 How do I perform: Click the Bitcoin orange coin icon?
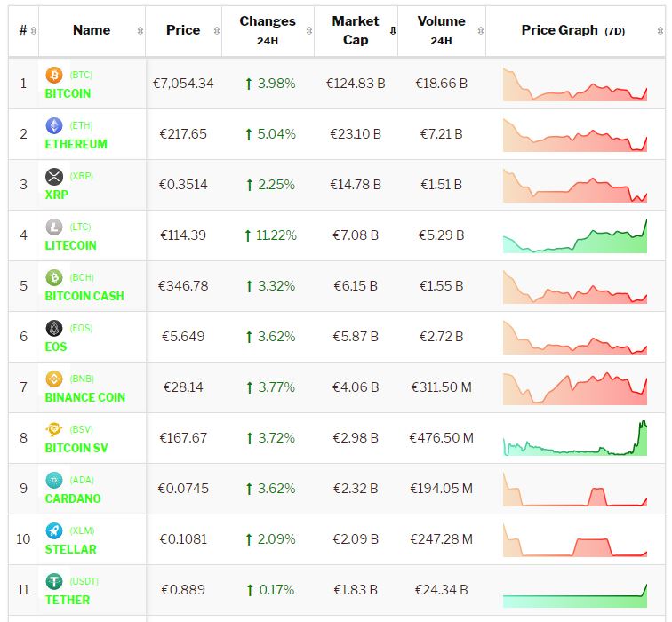point(54,75)
